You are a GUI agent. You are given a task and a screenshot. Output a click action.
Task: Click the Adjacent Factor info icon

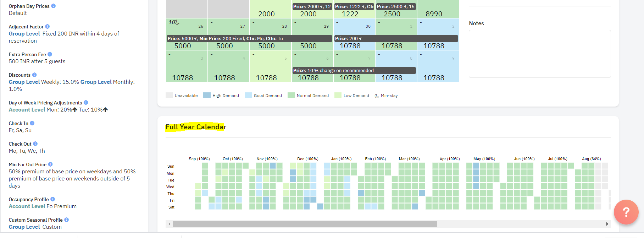pos(48,27)
